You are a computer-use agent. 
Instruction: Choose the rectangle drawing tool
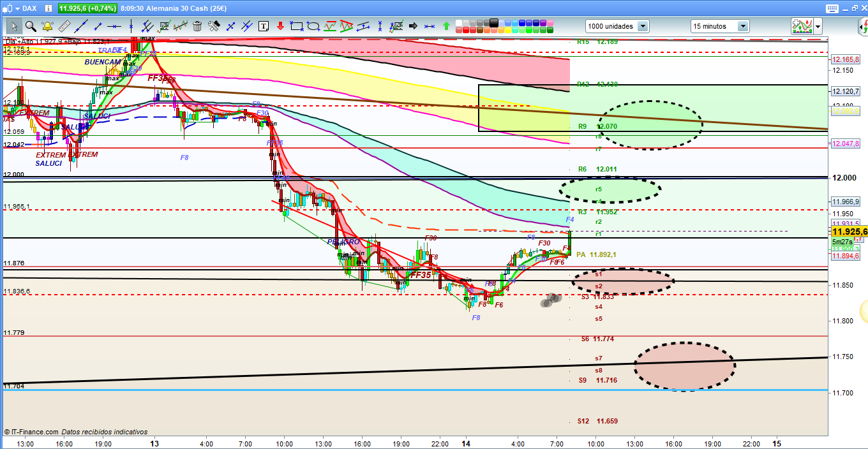(296, 26)
